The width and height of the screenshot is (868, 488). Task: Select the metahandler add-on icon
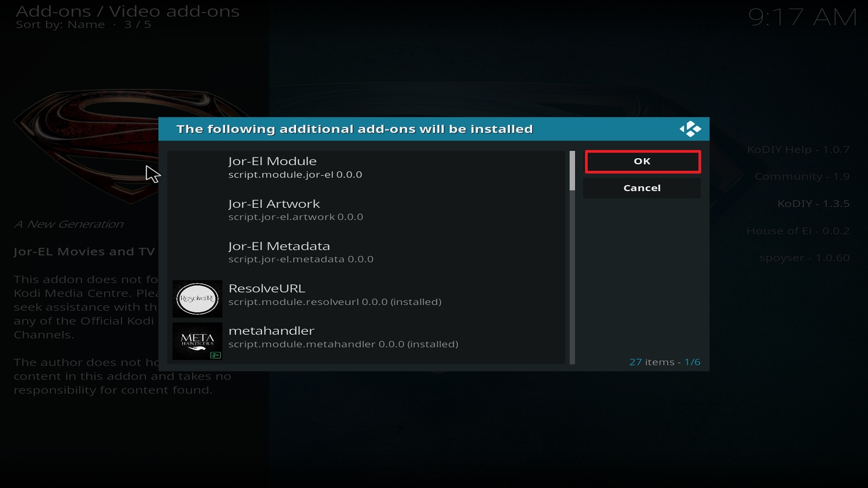pos(197,341)
